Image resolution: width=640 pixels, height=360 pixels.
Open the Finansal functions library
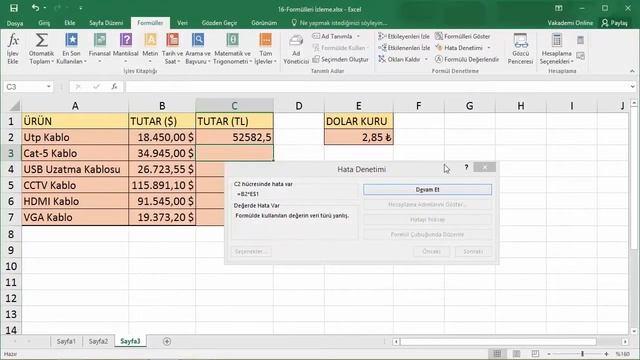point(100,49)
